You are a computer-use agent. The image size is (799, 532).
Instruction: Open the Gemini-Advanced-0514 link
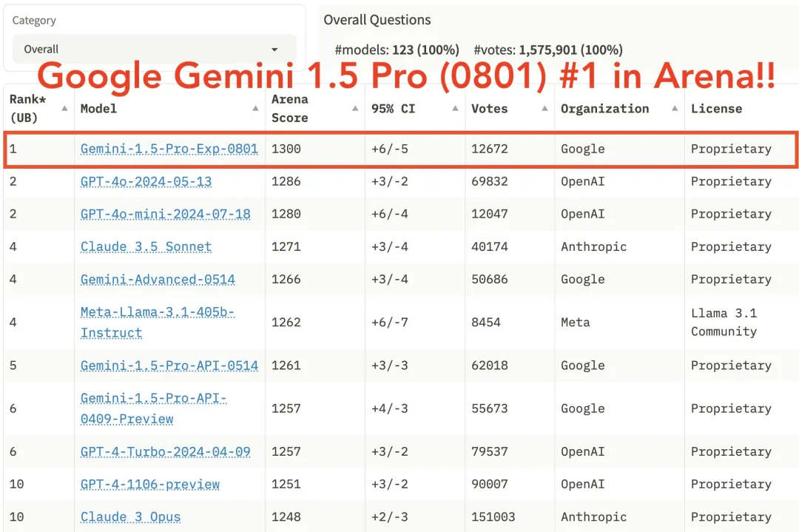158,279
